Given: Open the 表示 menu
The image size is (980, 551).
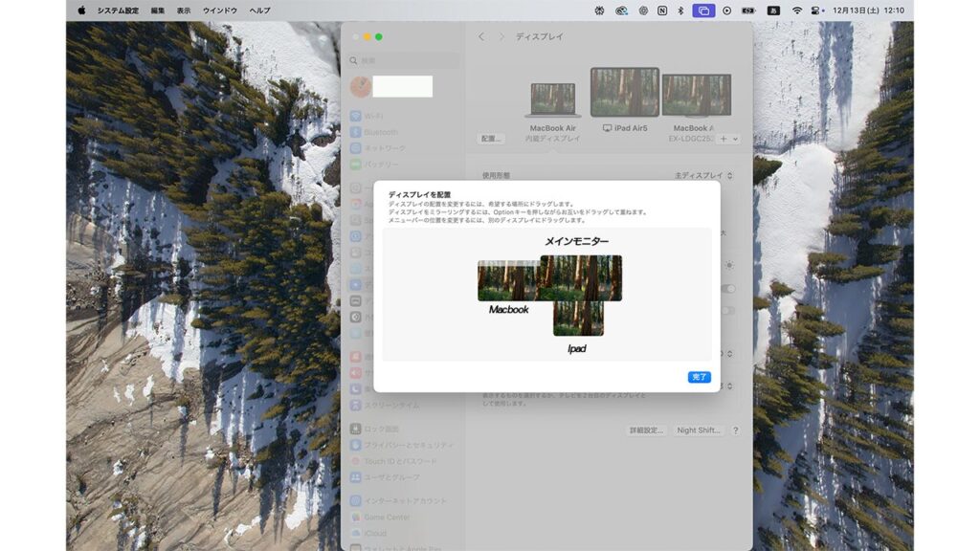Looking at the screenshot, I should [x=184, y=11].
